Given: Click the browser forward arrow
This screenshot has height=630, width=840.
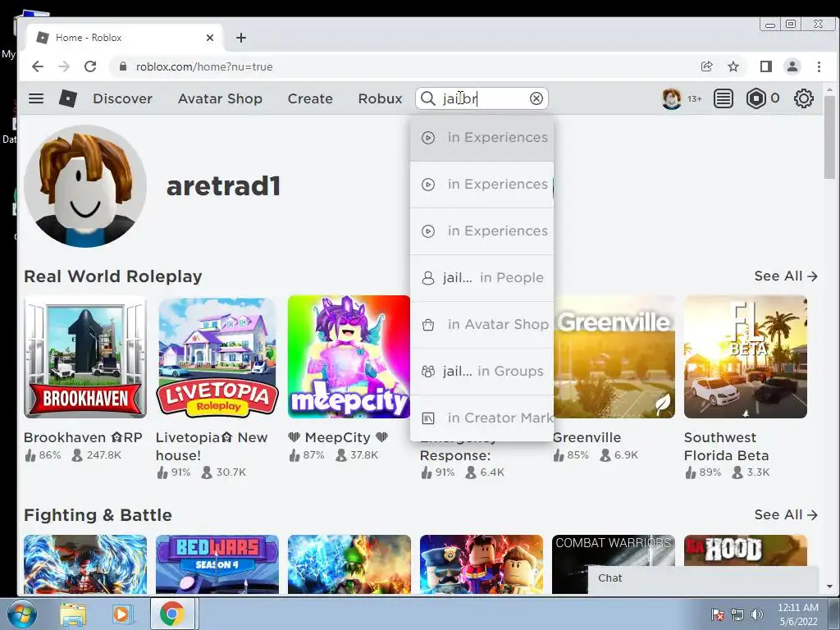Looking at the screenshot, I should (64, 66).
